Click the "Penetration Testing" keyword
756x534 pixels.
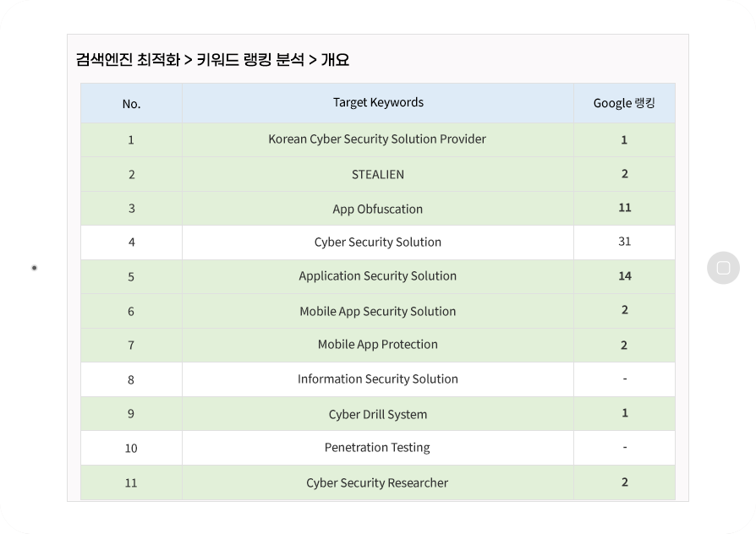(x=377, y=448)
